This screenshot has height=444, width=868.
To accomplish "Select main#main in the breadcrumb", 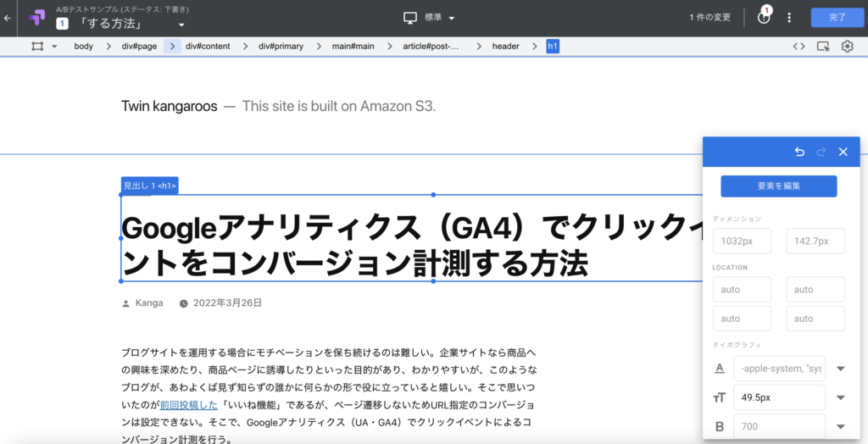I will coord(353,47).
